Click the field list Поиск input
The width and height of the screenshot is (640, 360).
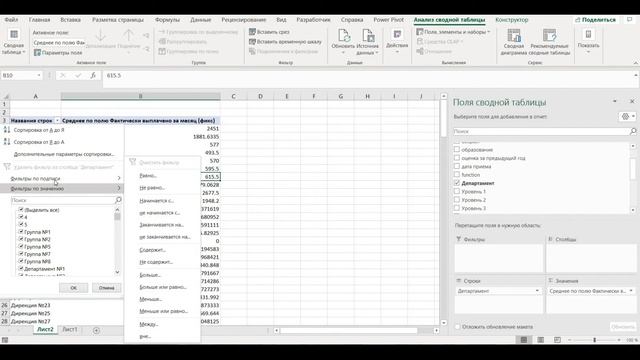541,131
